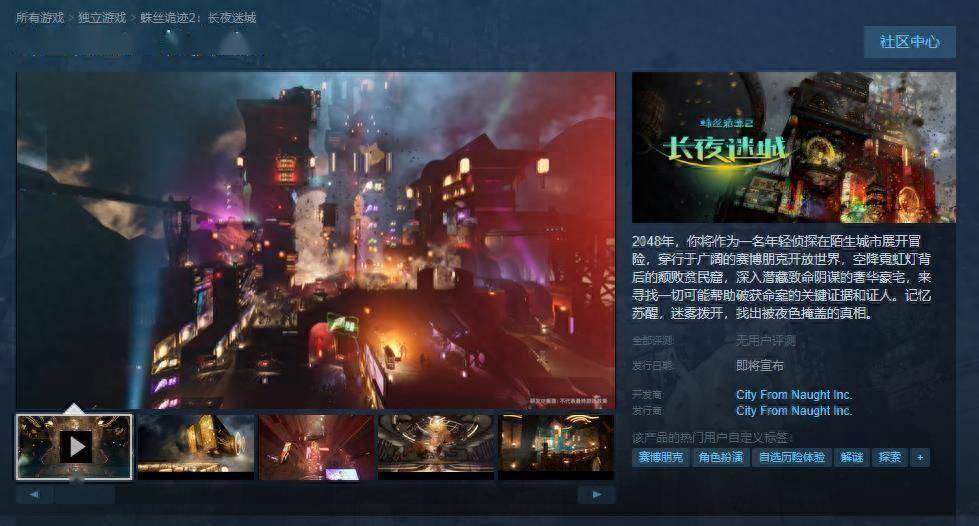Select the dim interior room screenshot thumbnail
This screenshot has width=979, height=526.
tap(556, 447)
